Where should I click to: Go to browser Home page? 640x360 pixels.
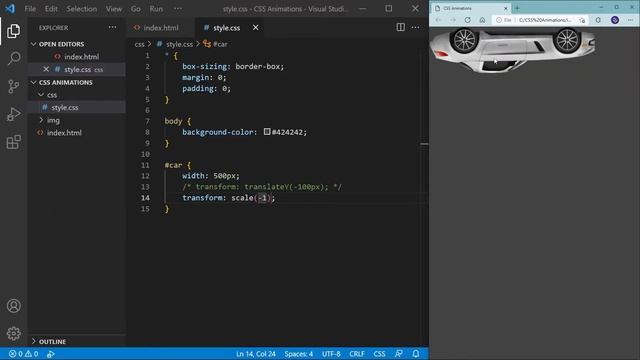(x=482, y=20)
